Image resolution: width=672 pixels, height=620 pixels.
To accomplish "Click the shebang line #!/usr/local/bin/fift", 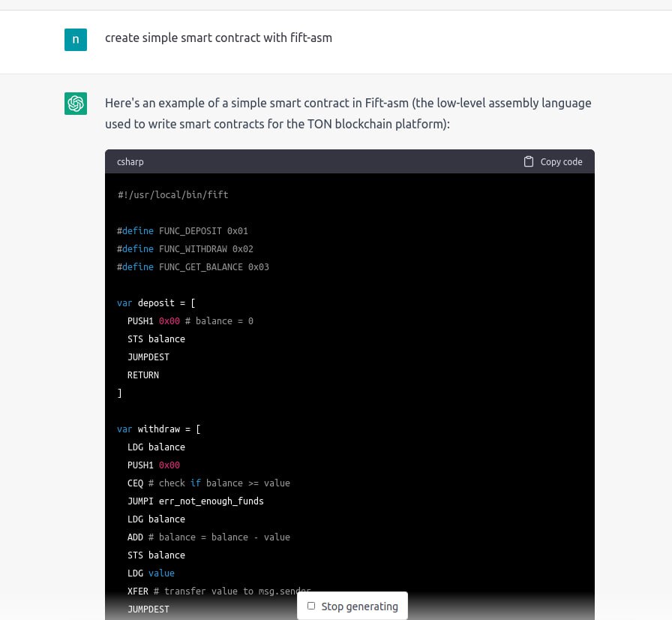I will pyautogui.click(x=173, y=194).
